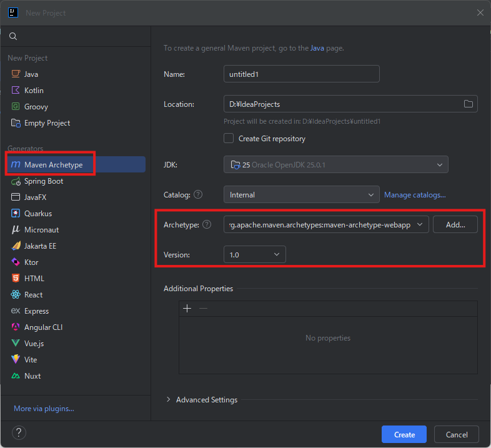Click the Empty Project folder icon

16,123
